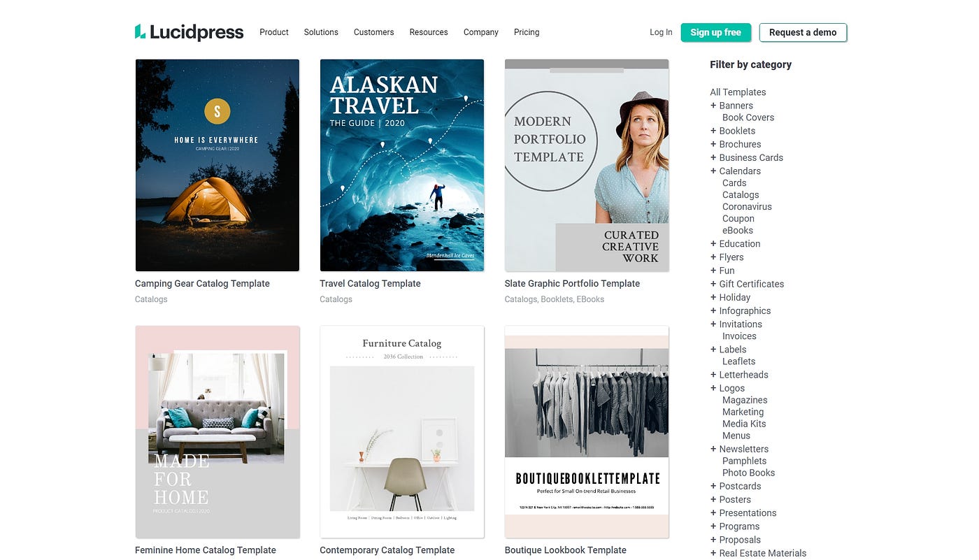Expand the Postcards category plus sign

pos(713,486)
